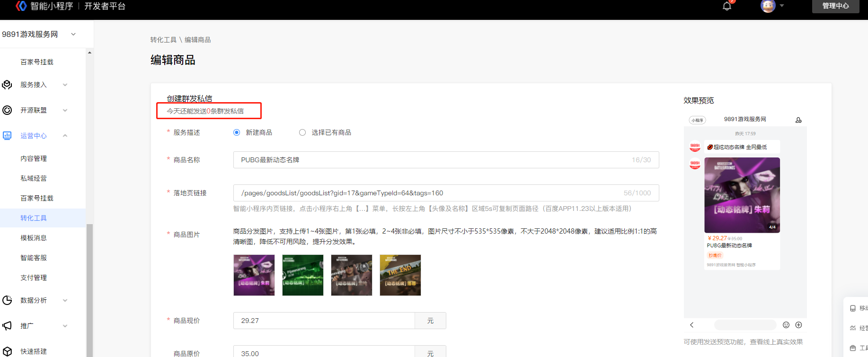Click the 商品现价 input field
Viewport: 868px width, 357px height.
(x=324, y=321)
